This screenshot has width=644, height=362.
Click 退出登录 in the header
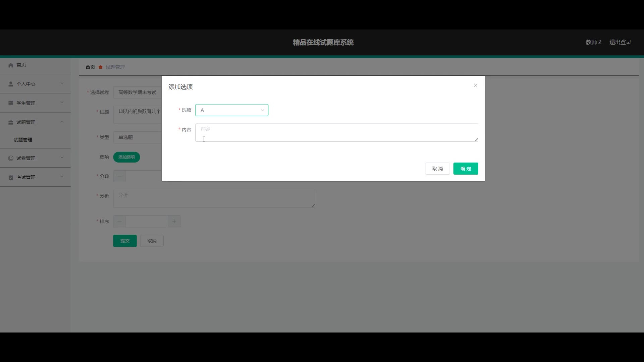pyautogui.click(x=620, y=42)
